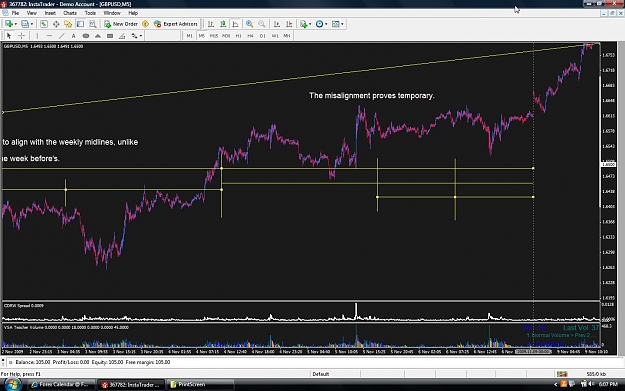625x391 pixels.
Task: Switch to PrintScreen taskbar button
Action: click(x=199, y=384)
